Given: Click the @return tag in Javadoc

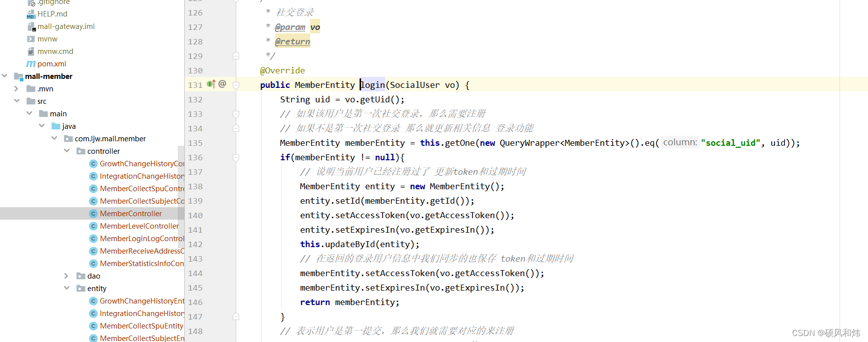Looking at the screenshot, I should tap(293, 41).
